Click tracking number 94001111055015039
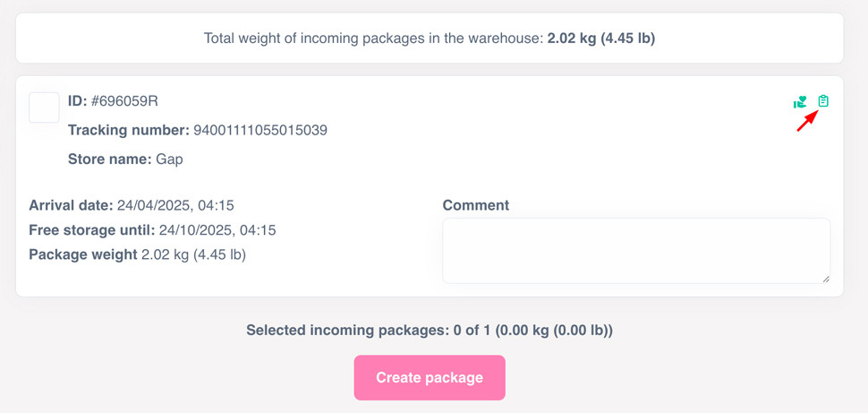Image resolution: width=868 pixels, height=413 pixels. [260, 131]
